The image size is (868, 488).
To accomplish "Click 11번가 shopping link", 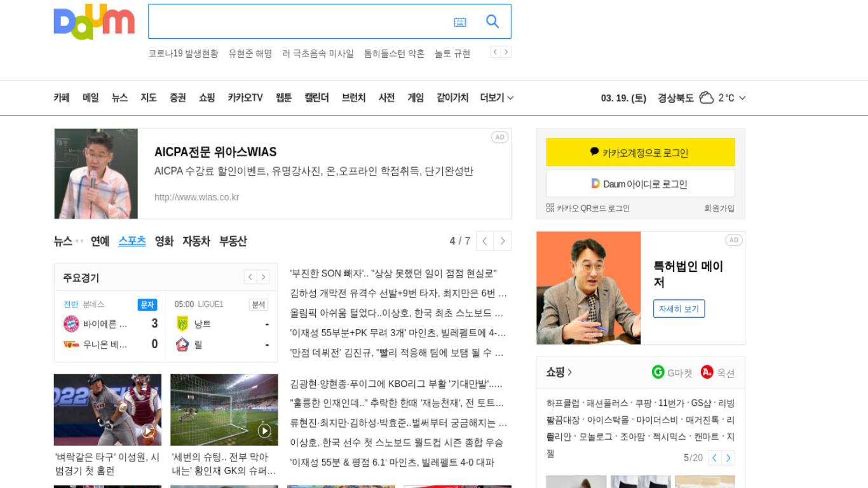I will pos(672,403).
